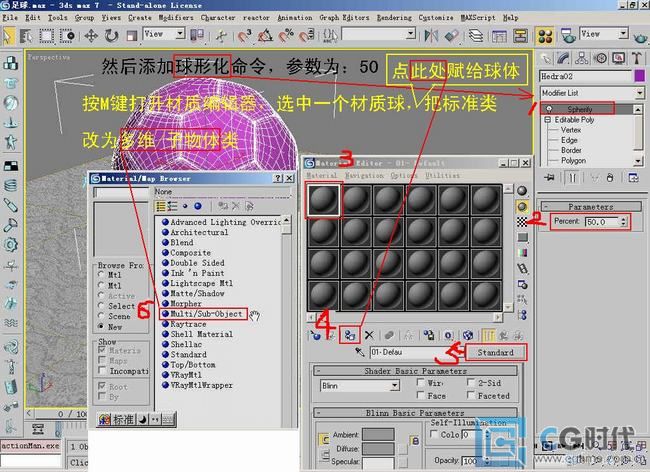The image size is (650, 472).
Task: Click Reset Map/Mtl X icon
Action: point(369,335)
